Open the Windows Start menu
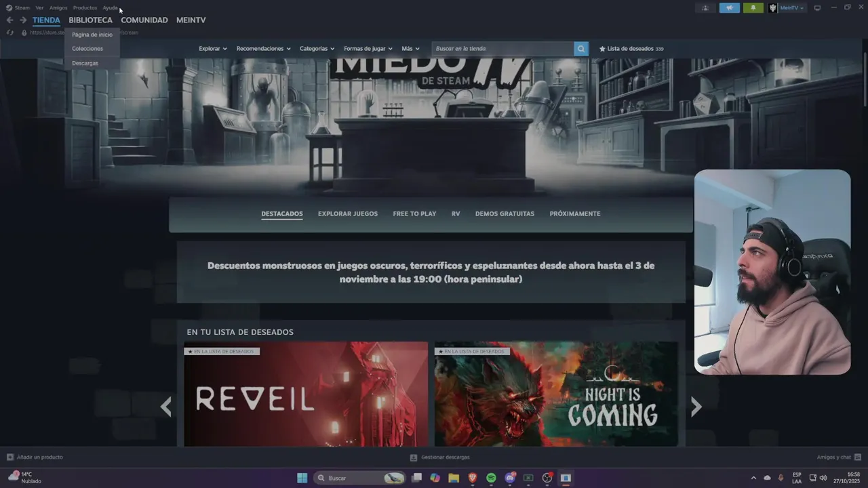The image size is (868, 488). click(302, 478)
